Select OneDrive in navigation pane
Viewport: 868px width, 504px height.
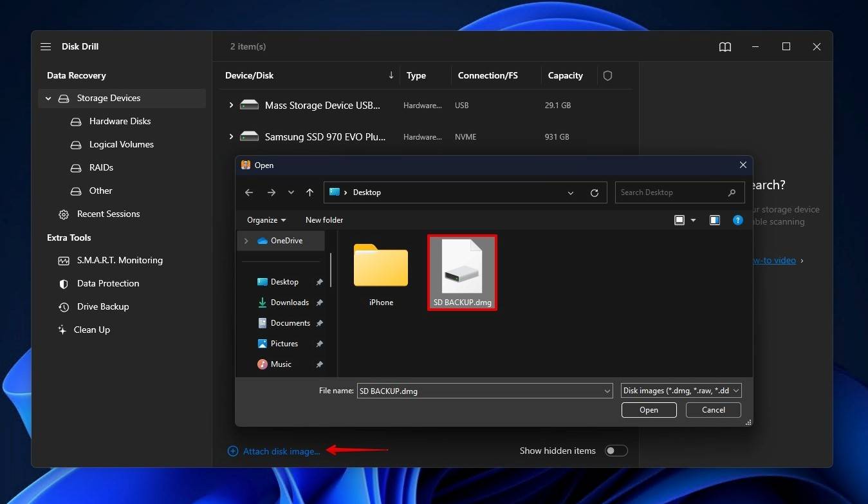coord(286,241)
